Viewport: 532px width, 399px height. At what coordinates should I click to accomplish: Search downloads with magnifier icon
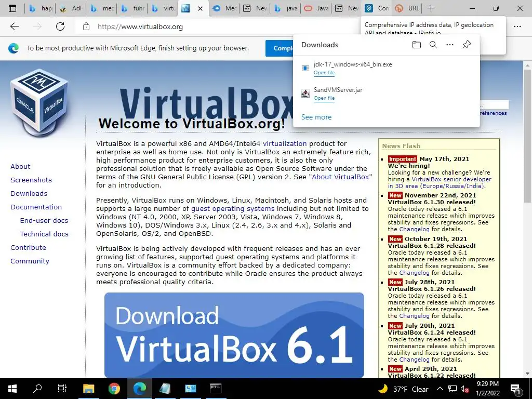[433, 45]
